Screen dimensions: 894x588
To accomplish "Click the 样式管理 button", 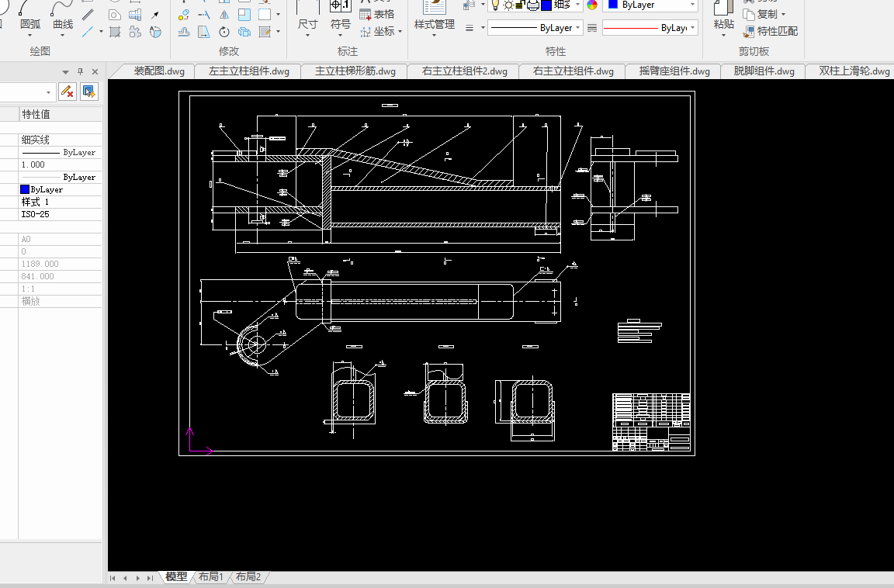I will pyautogui.click(x=434, y=24).
